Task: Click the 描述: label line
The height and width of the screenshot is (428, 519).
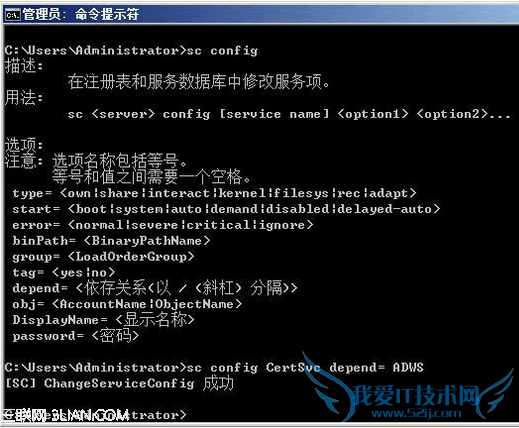Action: (x=24, y=66)
